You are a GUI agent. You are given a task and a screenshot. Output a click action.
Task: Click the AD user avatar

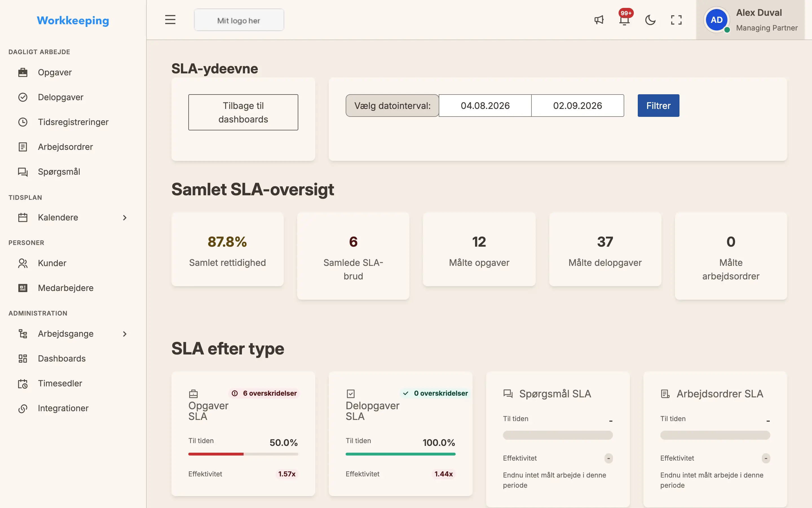(x=716, y=20)
